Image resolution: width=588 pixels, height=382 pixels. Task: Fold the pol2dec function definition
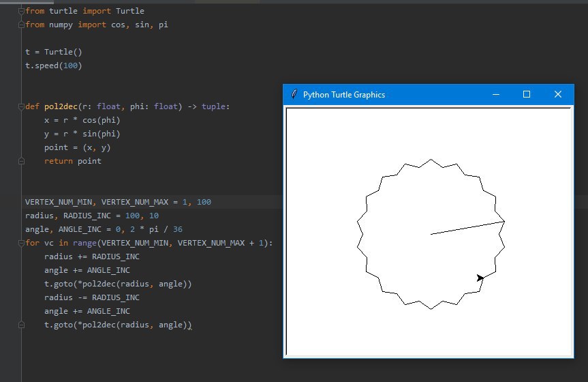tap(21, 106)
